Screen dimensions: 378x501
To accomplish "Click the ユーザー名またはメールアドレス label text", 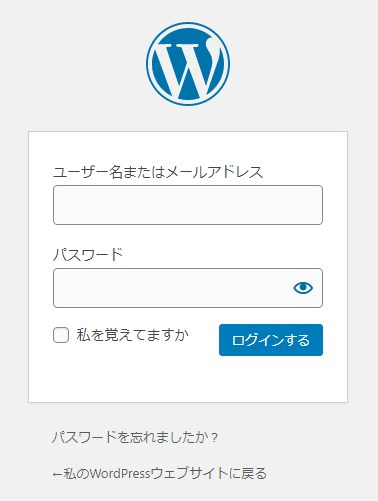I will click(158, 172).
